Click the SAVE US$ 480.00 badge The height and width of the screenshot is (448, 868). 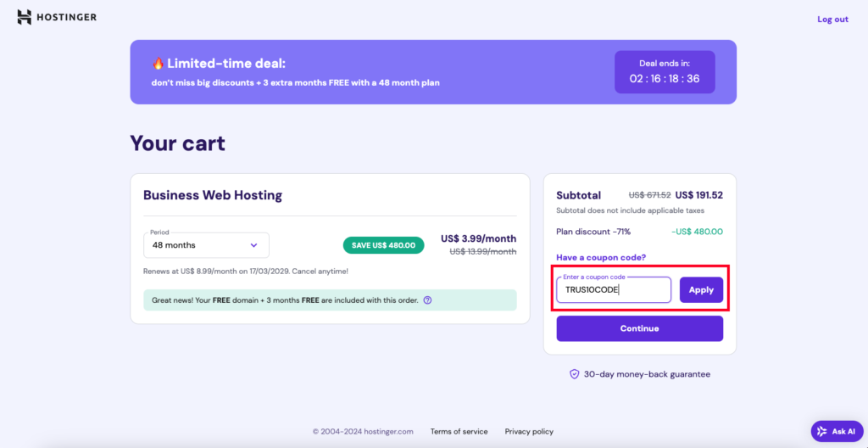pyautogui.click(x=384, y=245)
